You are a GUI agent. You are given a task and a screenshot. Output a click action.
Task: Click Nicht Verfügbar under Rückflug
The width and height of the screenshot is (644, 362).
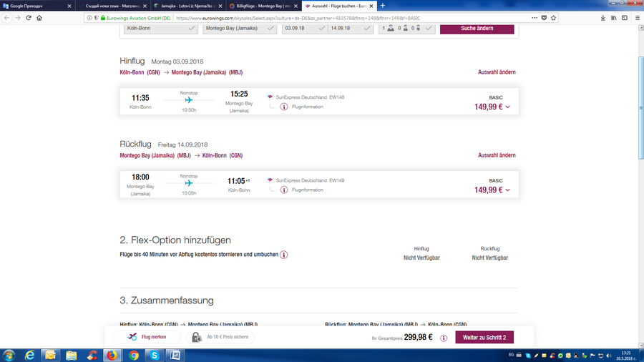point(490,258)
